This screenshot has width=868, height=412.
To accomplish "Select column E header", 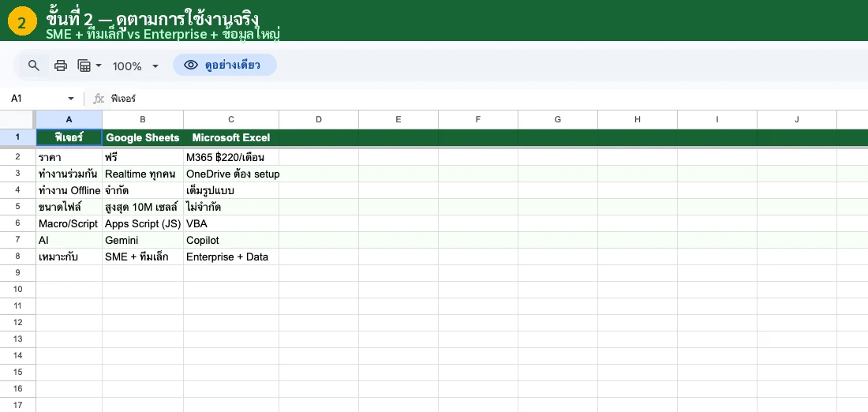I will pos(398,120).
